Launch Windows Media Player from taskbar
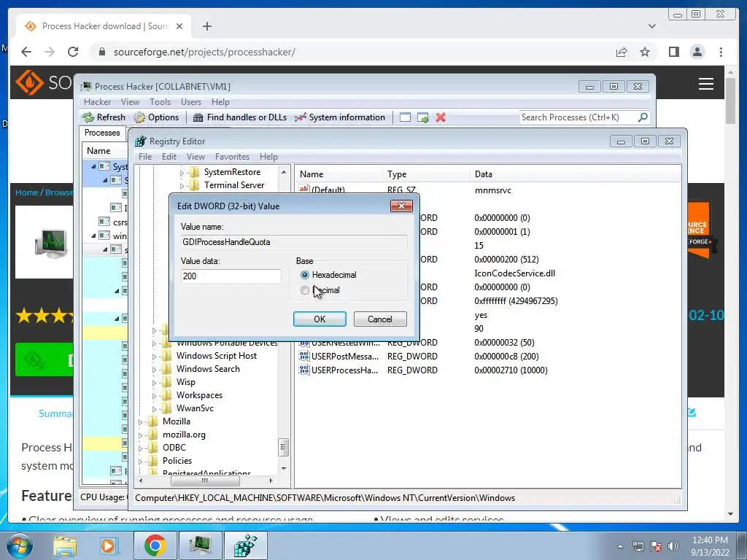 pos(108,545)
